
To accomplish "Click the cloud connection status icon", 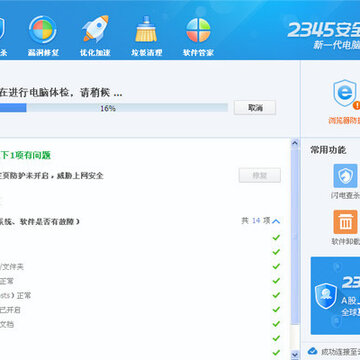I will point(312,351).
